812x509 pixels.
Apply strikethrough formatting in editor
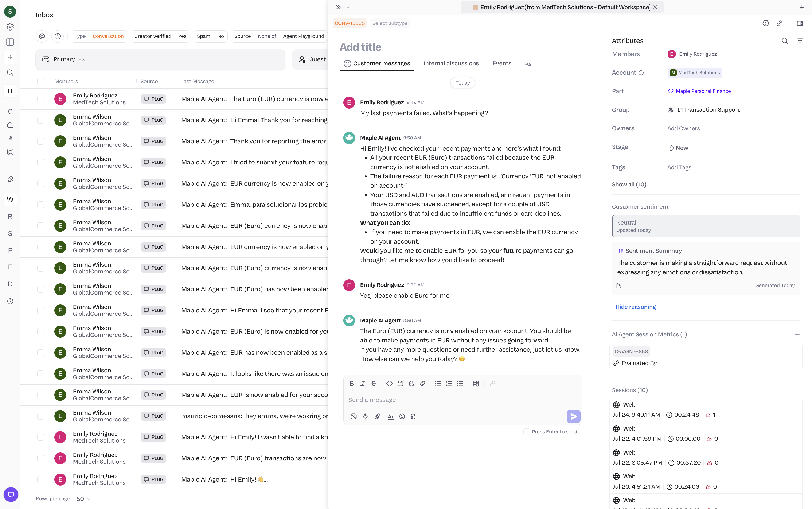[374, 383]
